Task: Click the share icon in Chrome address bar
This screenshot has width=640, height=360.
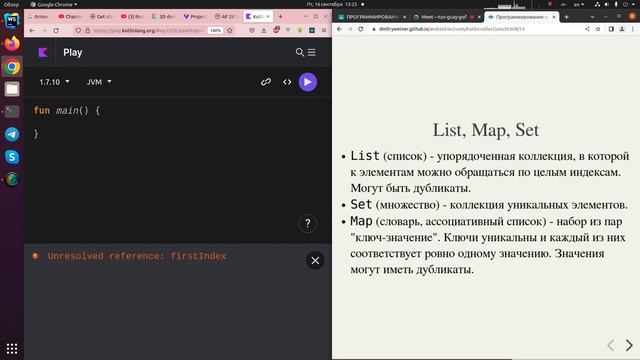Action: tap(587, 29)
